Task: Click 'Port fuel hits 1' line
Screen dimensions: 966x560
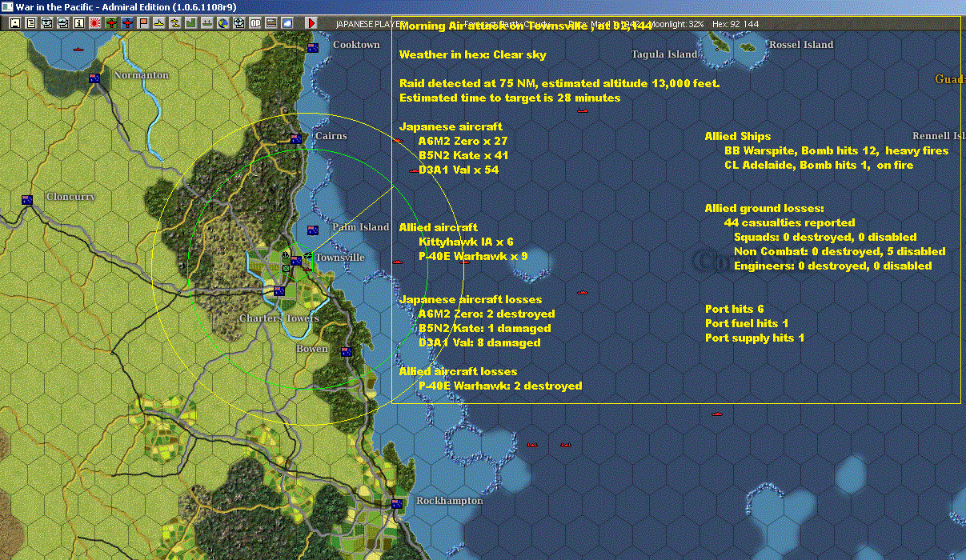Action: click(747, 323)
